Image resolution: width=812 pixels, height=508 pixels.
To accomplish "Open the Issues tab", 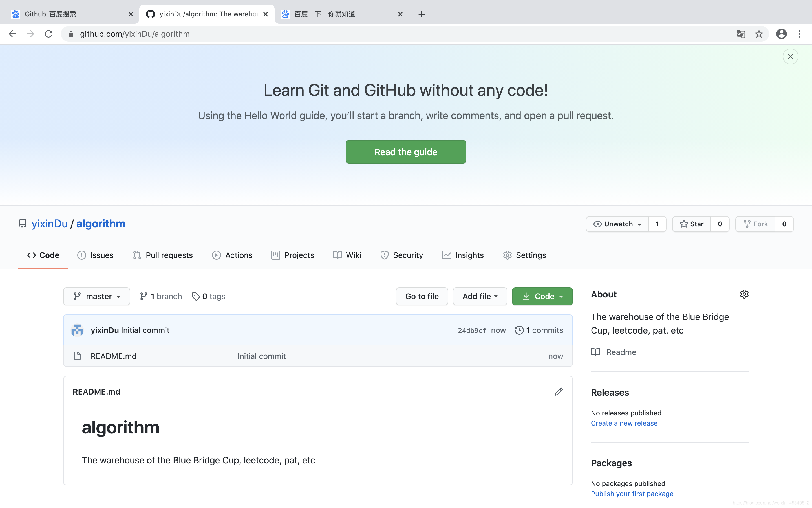I will coord(96,255).
